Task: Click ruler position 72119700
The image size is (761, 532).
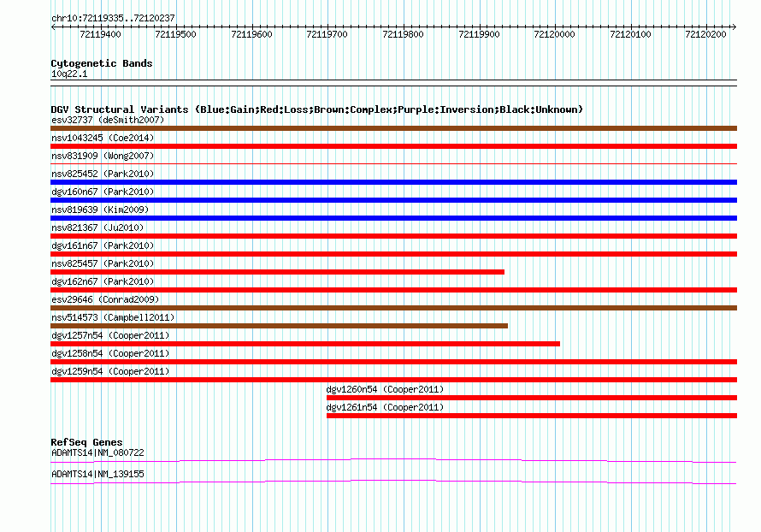Action: pyautogui.click(x=327, y=34)
